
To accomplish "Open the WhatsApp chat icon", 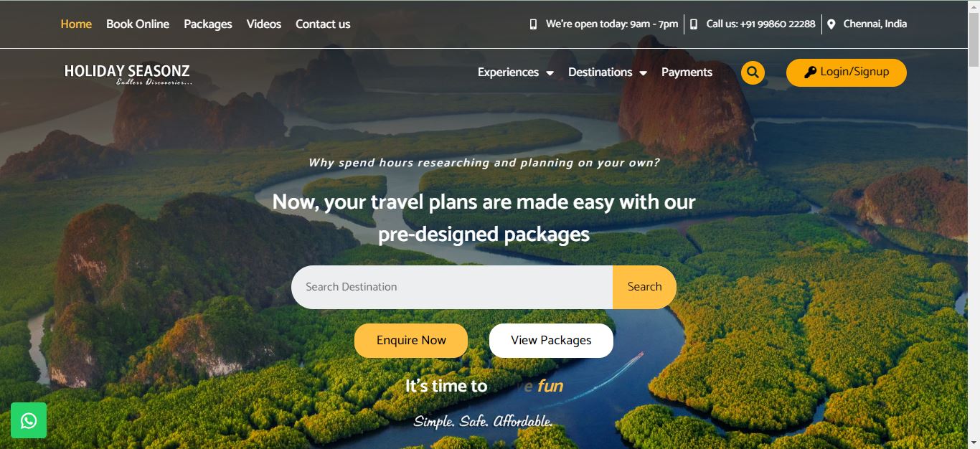I will pos(29,420).
